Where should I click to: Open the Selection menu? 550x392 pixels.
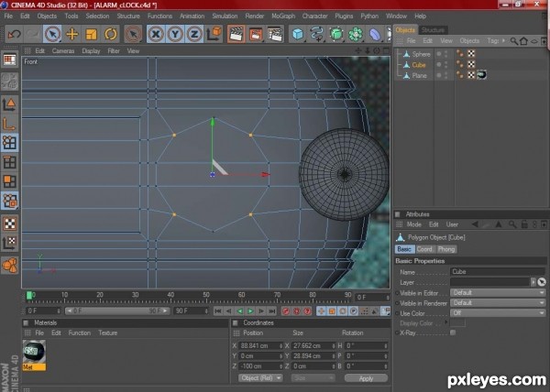97,16
